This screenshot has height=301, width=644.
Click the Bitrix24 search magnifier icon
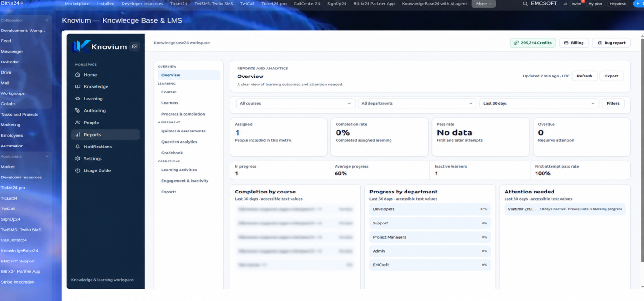pos(525,4)
